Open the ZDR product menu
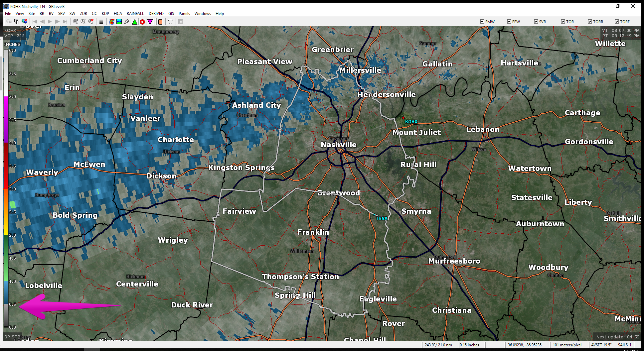Viewport: 644px width, 351px height. 83,14
